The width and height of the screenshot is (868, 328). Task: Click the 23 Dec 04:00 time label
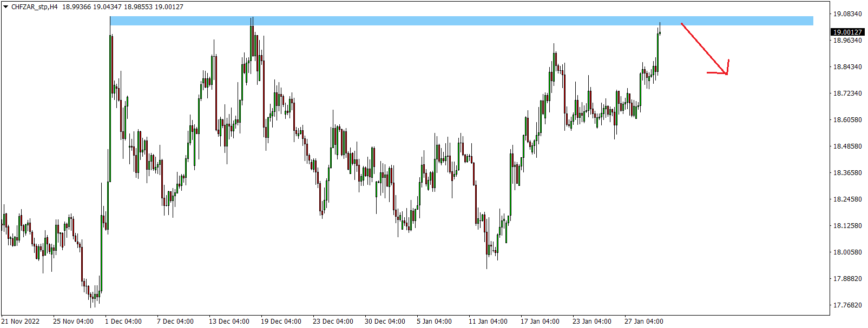coord(333,322)
